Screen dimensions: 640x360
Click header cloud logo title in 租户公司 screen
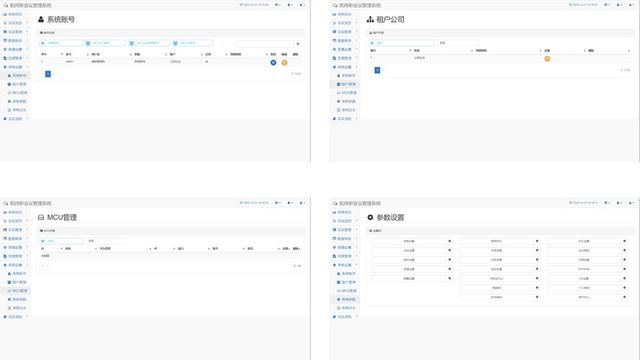tap(357, 5)
